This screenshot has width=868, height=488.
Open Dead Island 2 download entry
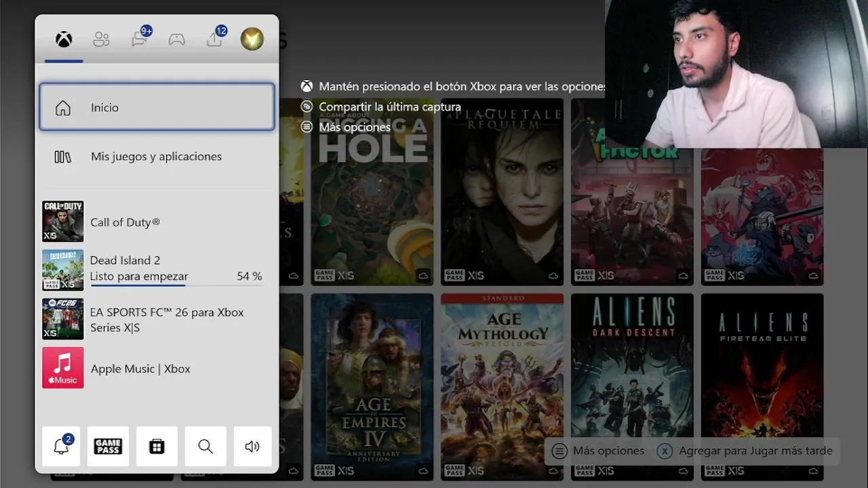click(157, 270)
